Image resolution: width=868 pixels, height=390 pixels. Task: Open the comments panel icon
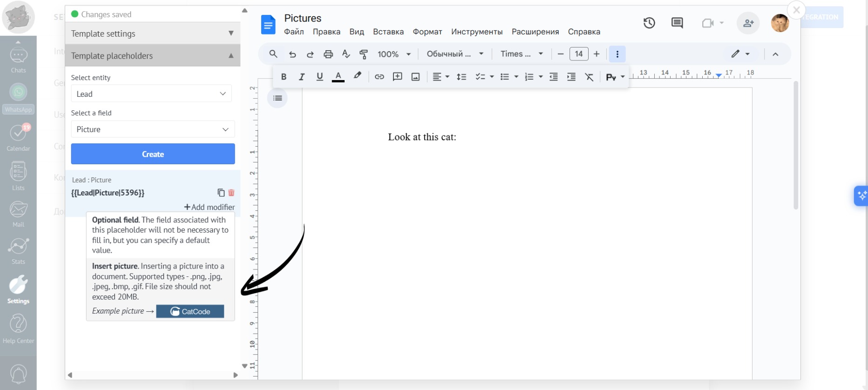pos(677,23)
